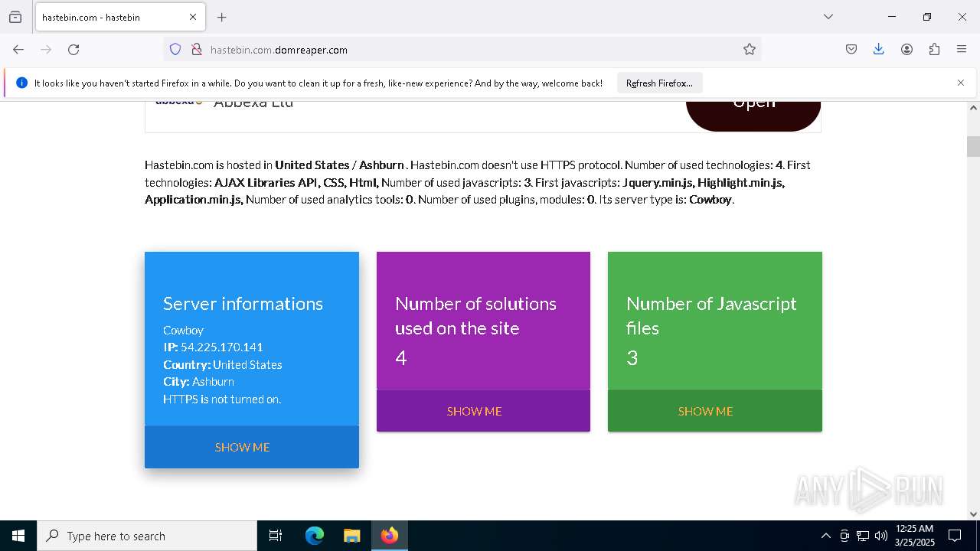
Task: Click the taskbar search box
Action: pos(147,536)
